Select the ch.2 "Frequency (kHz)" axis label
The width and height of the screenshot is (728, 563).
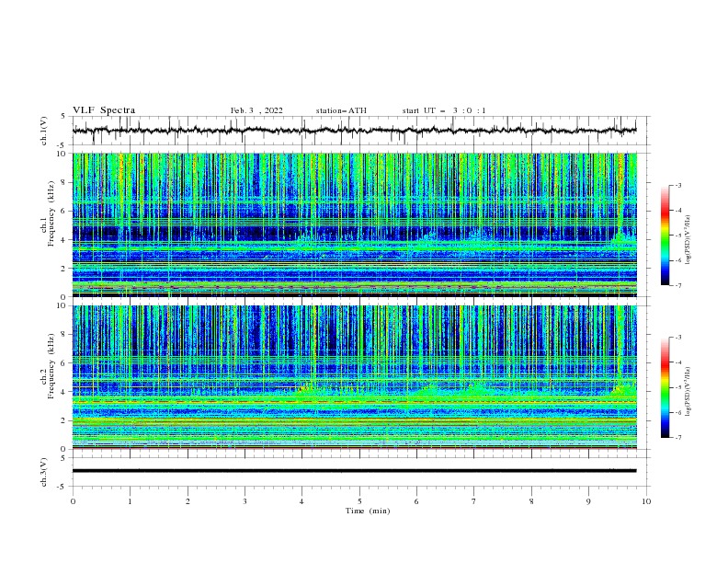click(51, 366)
